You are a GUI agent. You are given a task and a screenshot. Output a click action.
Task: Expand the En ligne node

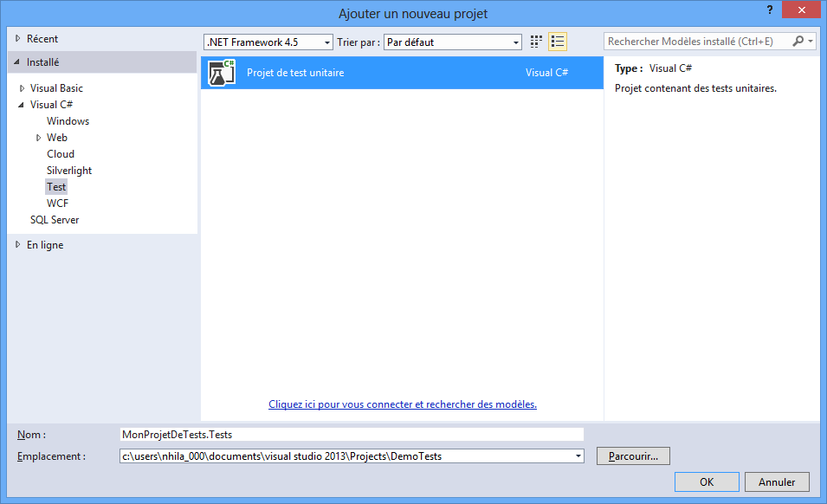tap(18, 244)
